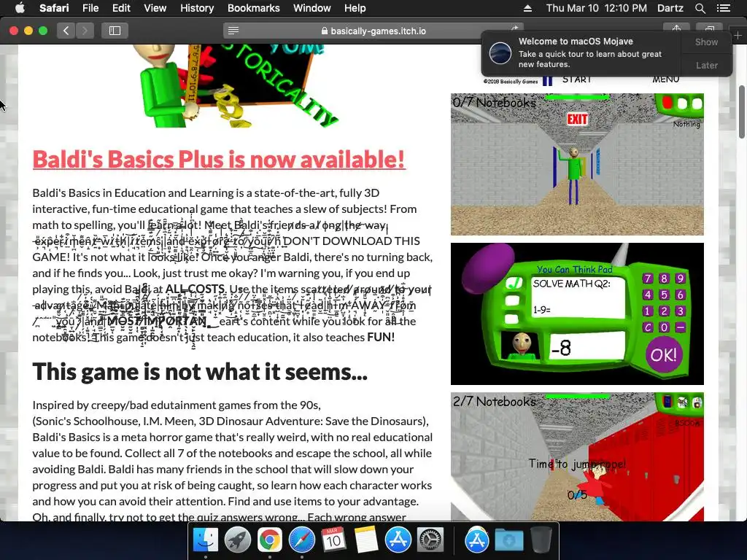Screen dimensions: 747x560
Task: Open a new tab with plus button
Action: pyautogui.click(x=738, y=36)
